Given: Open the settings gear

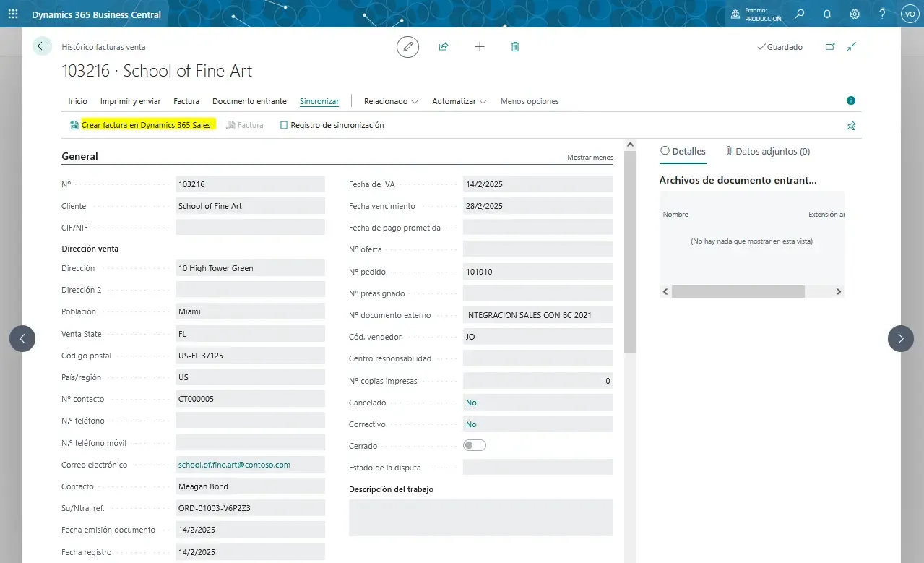Looking at the screenshot, I should (855, 14).
